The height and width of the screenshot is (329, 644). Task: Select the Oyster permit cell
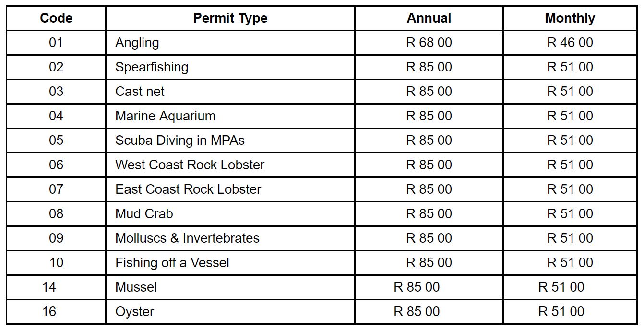pyautogui.click(x=134, y=312)
